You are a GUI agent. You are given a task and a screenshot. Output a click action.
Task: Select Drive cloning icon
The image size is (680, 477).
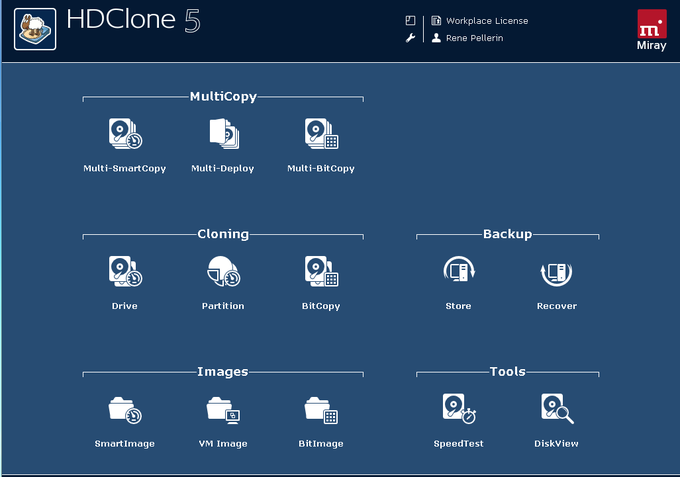[125, 271]
